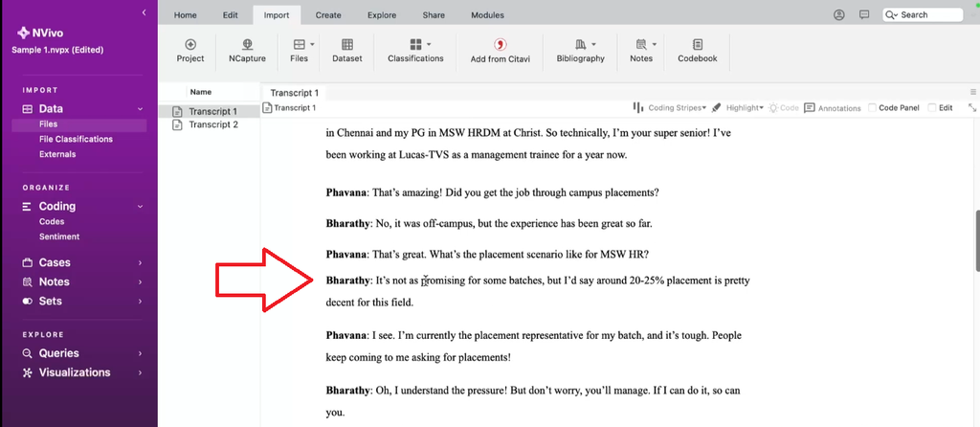Screen dimensions: 980x427
Task: Enable the Code Panel checkbox
Action: point(873,107)
